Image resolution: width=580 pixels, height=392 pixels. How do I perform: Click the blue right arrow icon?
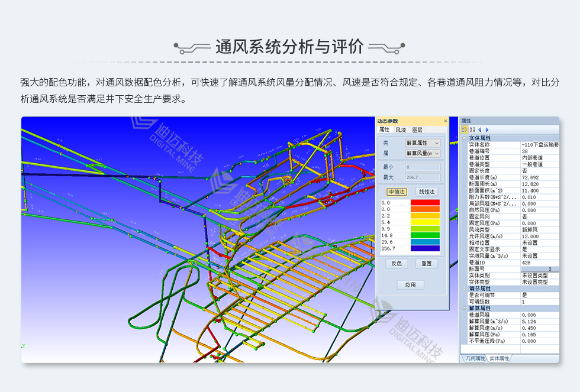487,129
